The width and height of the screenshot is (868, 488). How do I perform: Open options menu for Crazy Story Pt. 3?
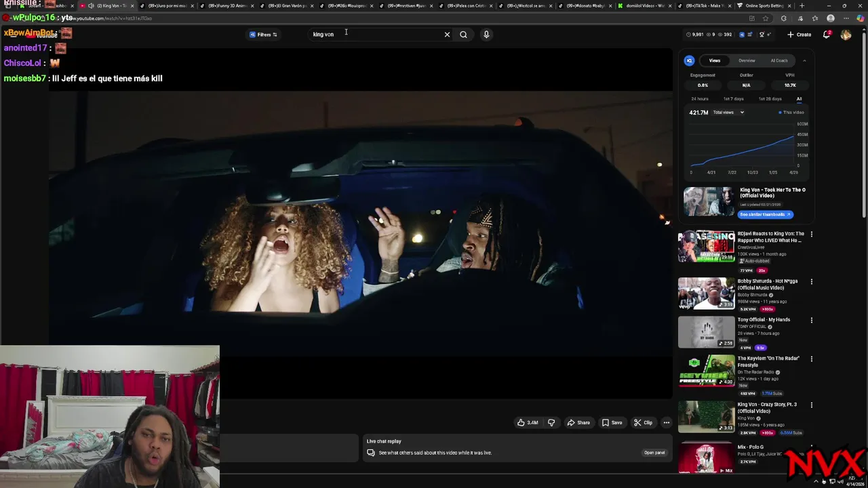click(812, 405)
